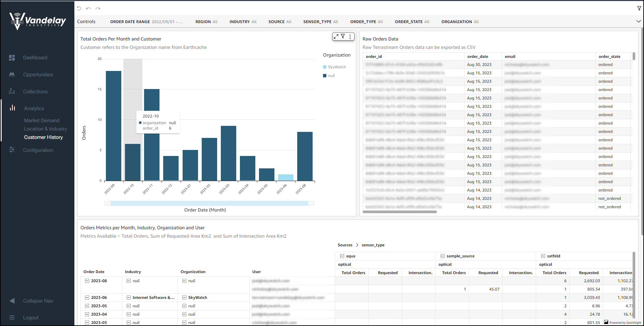Open the ORDER DATE RANGE control
This screenshot has width=644, height=326.
[x=146, y=22]
